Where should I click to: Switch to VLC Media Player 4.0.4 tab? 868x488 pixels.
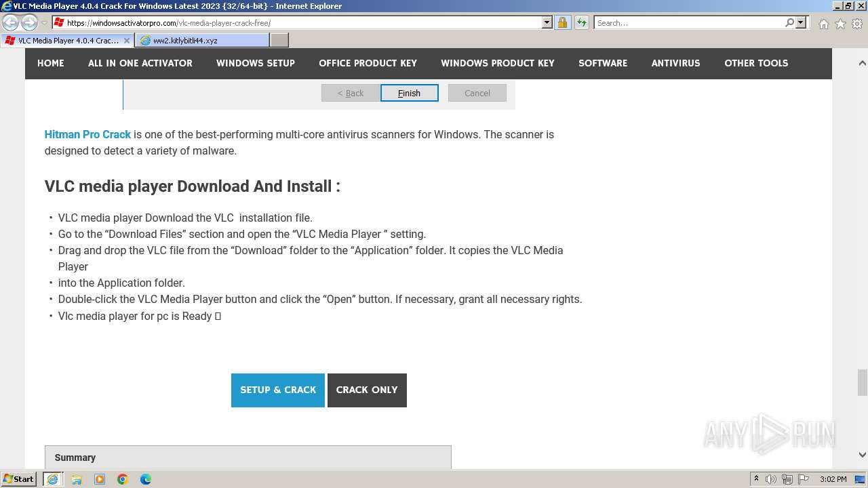coord(67,41)
